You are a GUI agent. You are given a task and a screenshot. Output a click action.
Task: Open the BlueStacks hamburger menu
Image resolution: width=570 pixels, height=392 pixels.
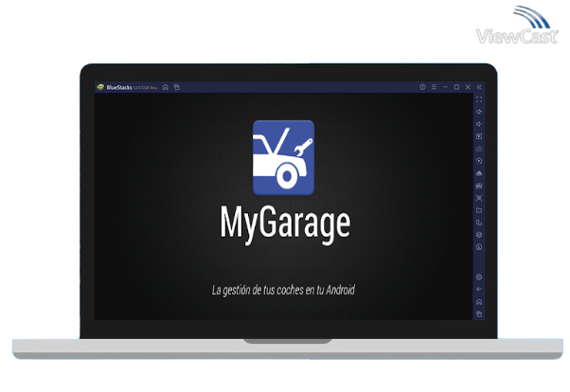434,87
